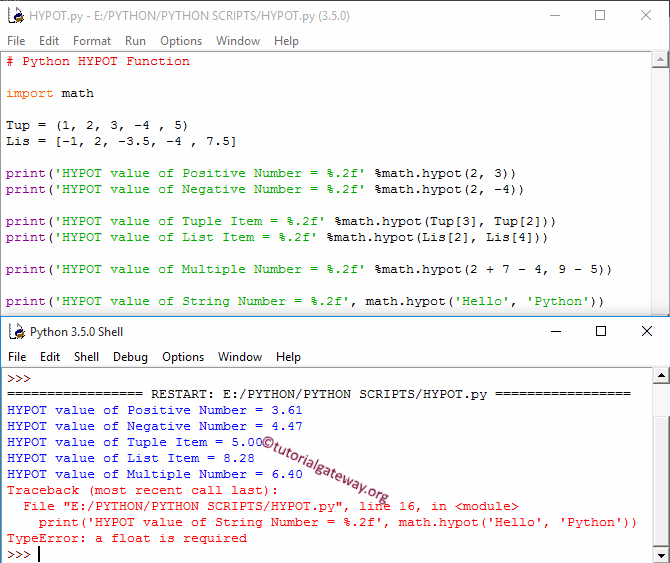Click shell output 'Positive Number = 3.61'
This screenshot has height=563, width=670.
tap(155, 410)
